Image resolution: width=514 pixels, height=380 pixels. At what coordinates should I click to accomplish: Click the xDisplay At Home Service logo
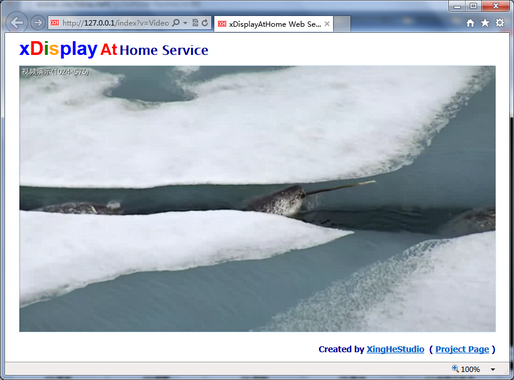point(114,49)
